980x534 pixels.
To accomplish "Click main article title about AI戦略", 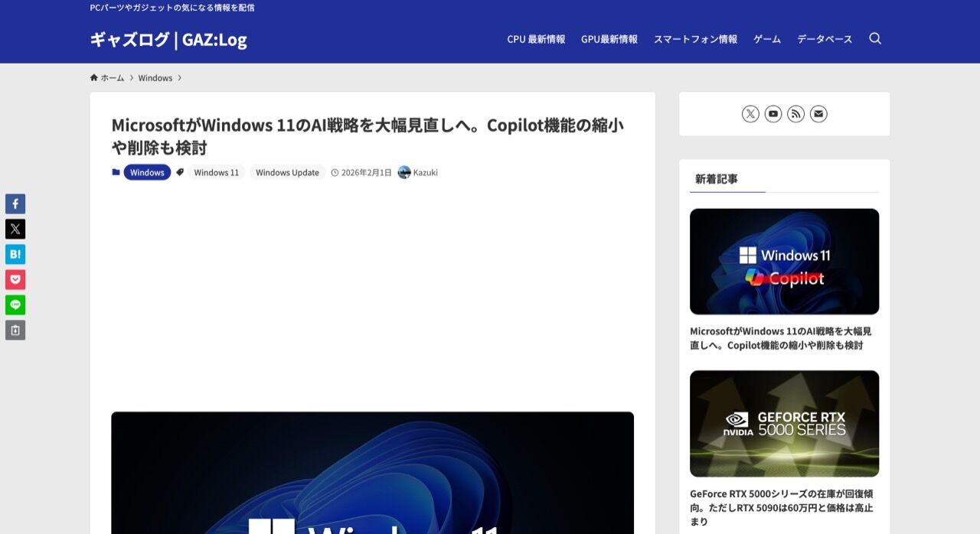I will click(x=368, y=135).
